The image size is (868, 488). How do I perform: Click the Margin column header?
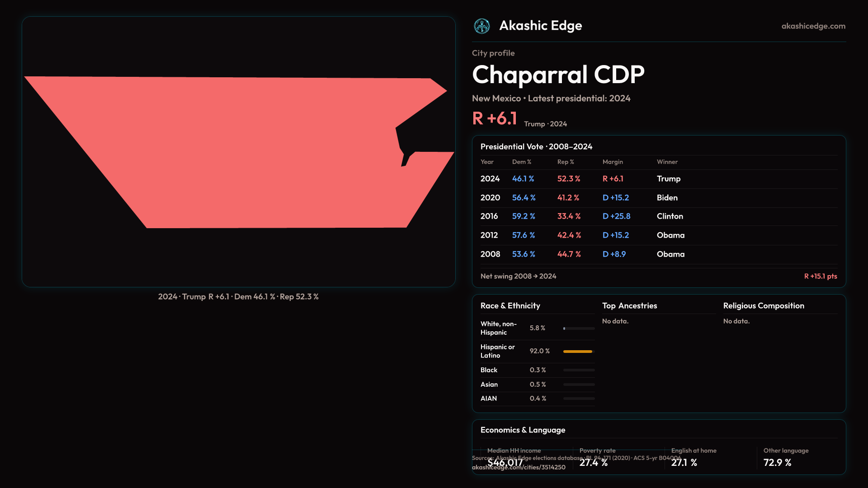pos(613,162)
